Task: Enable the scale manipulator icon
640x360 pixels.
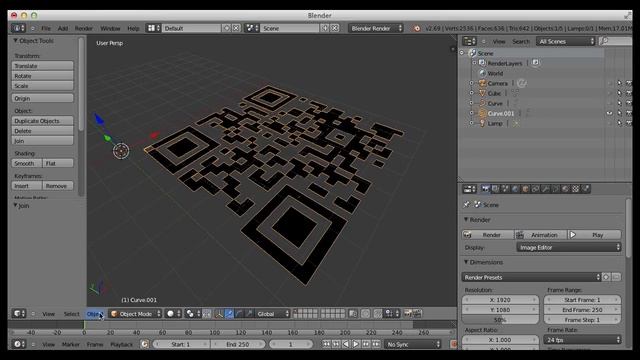Action: click(249, 313)
